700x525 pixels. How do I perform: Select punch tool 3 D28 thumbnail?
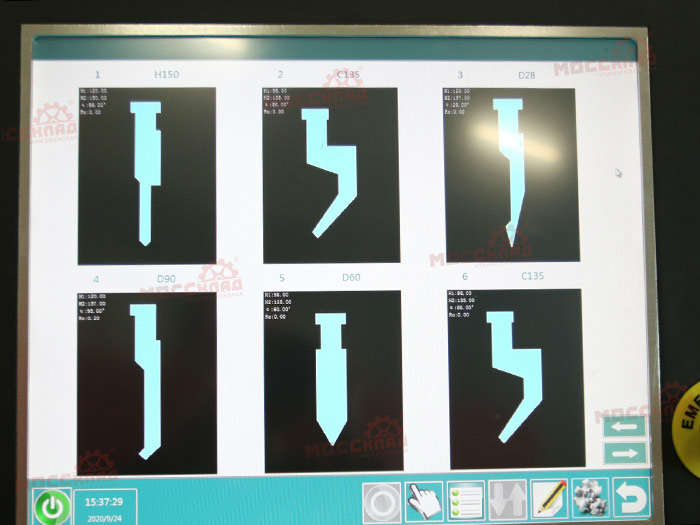point(511,174)
